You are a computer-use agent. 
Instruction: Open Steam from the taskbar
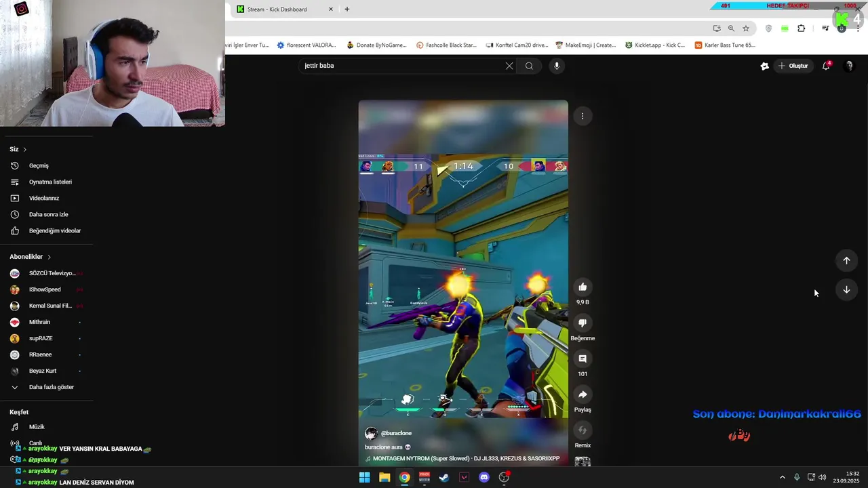pyautogui.click(x=443, y=477)
